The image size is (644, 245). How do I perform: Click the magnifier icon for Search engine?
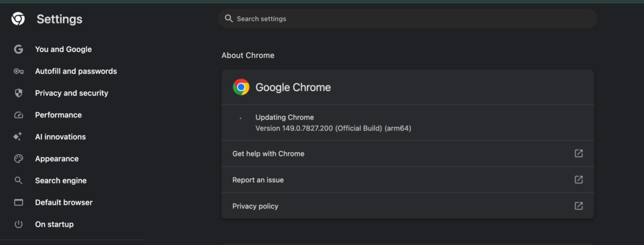coord(18,180)
